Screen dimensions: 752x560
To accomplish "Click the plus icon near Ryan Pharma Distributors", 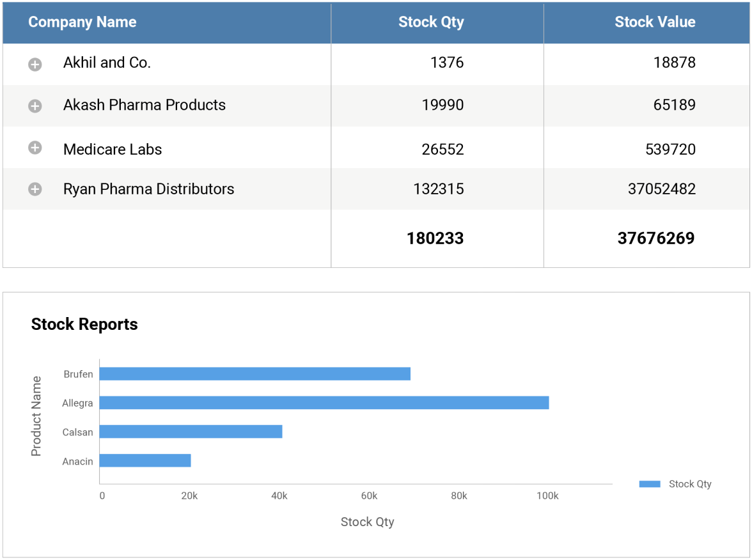I will tap(35, 189).
